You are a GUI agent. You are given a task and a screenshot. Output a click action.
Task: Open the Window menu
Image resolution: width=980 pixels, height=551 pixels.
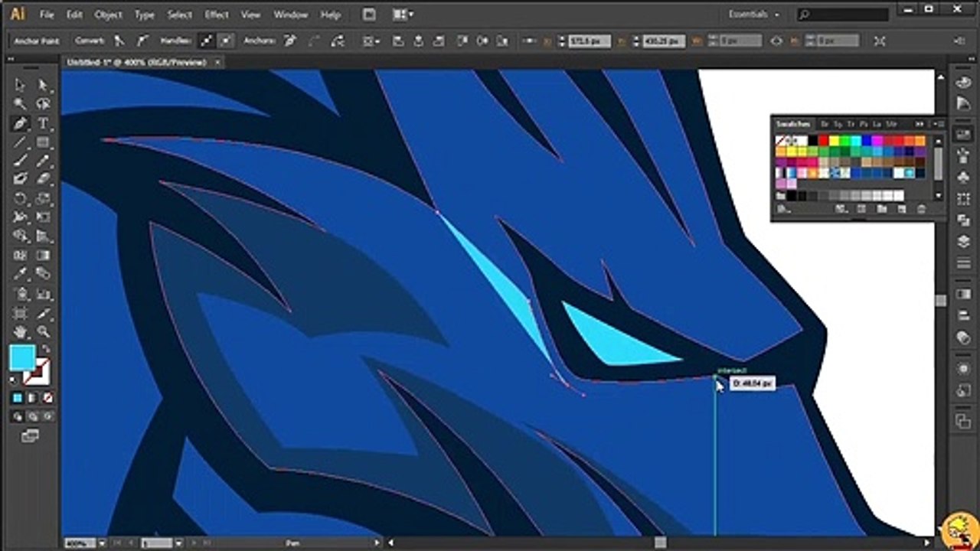pyautogui.click(x=291, y=15)
